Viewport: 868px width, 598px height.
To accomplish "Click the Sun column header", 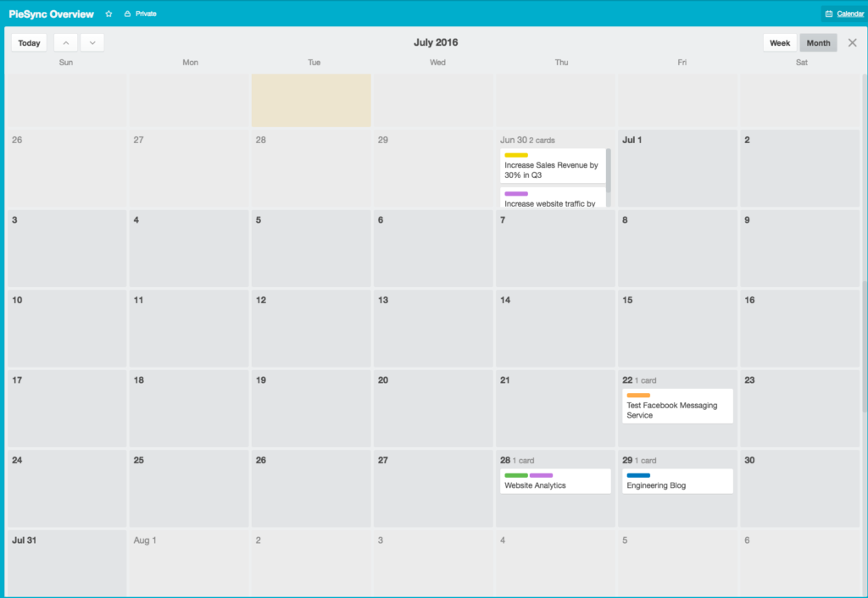I will pyautogui.click(x=66, y=63).
